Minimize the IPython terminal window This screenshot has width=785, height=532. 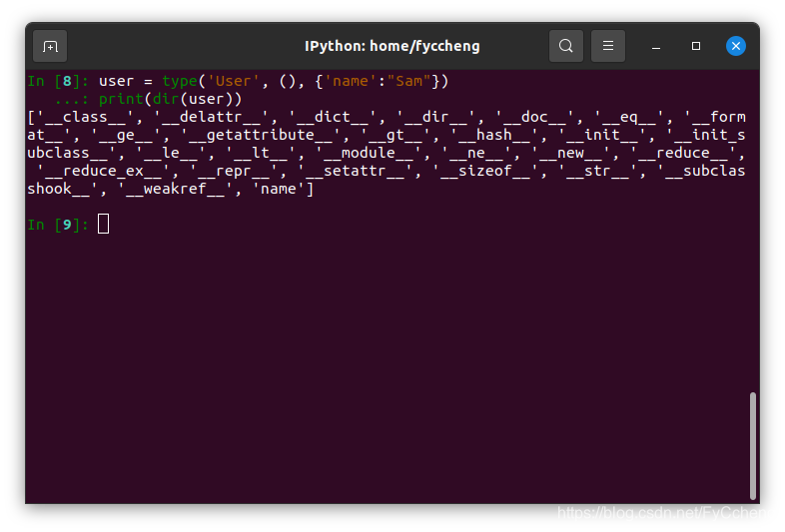(656, 46)
